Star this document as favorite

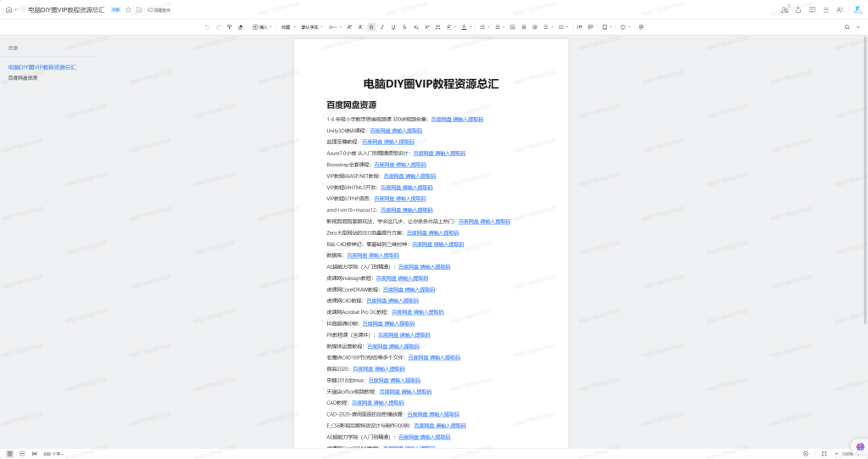coord(128,9)
